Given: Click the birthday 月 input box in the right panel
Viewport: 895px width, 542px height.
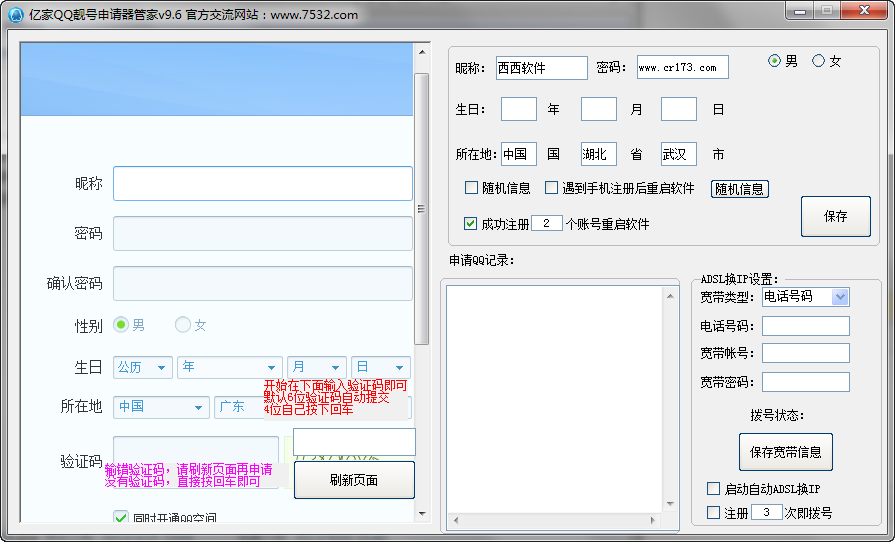Looking at the screenshot, I should [x=599, y=109].
